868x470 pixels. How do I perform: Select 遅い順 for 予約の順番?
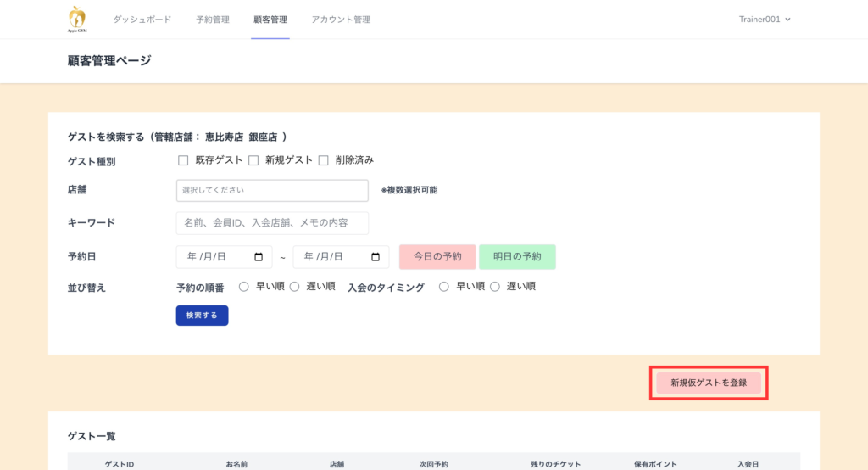[x=295, y=287]
